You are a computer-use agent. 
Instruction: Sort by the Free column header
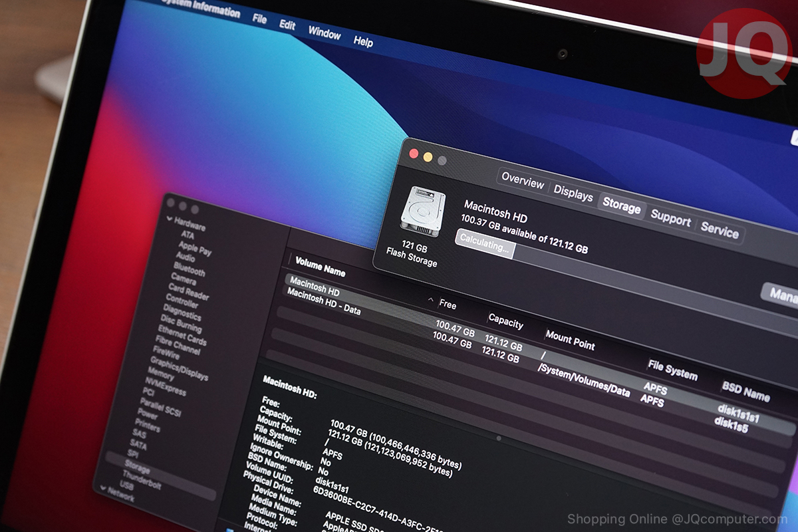tap(448, 305)
